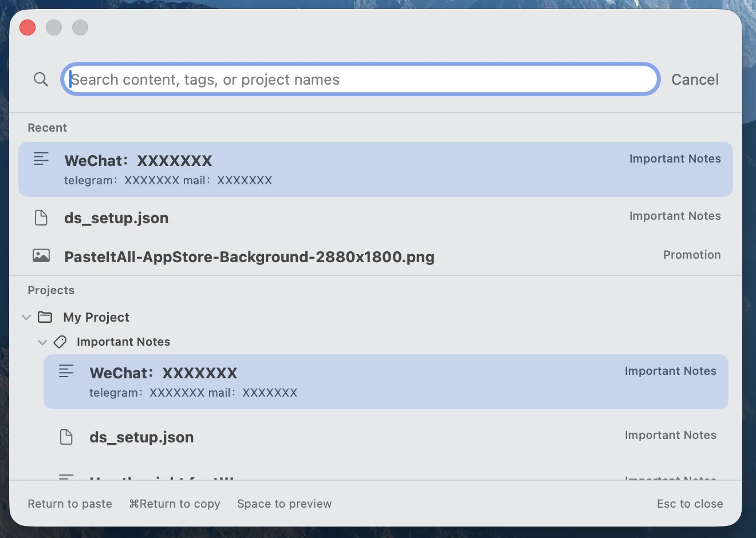The width and height of the screenshot is (756, 538).
Task: Select the WeChat note under Recent
Action: click(376, 169)
